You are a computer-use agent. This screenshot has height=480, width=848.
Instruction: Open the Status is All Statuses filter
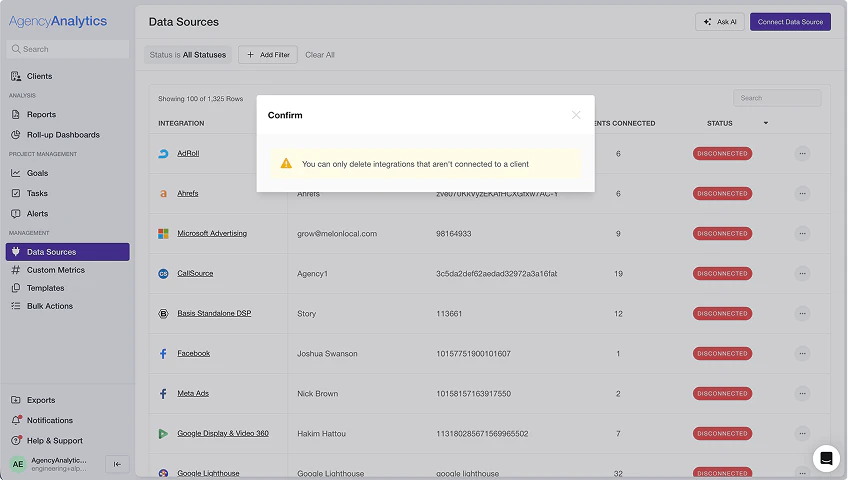188,55
